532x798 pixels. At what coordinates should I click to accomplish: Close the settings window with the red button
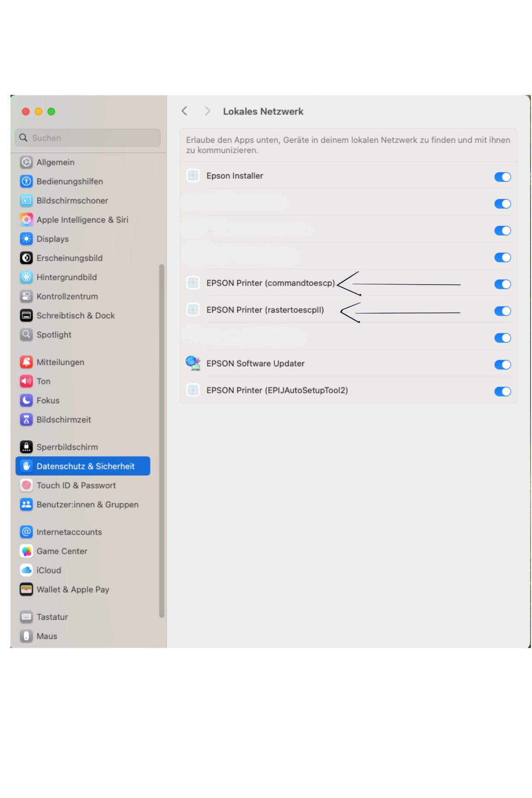26,112
